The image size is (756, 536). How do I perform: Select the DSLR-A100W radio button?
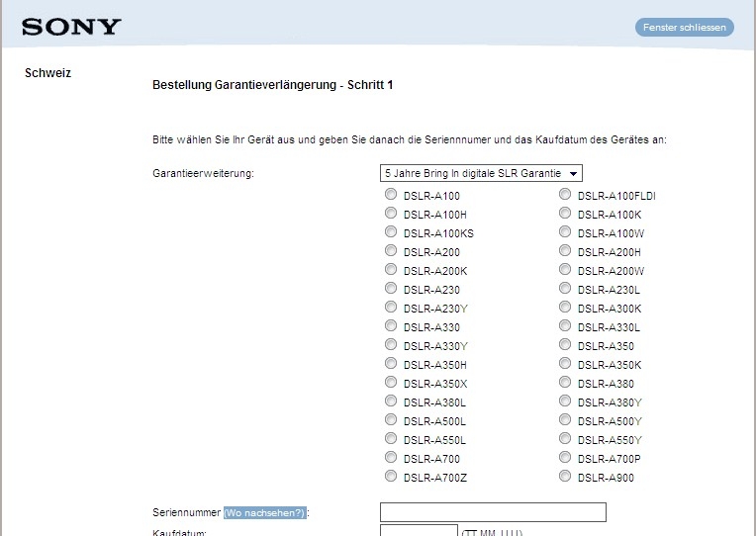565,231
